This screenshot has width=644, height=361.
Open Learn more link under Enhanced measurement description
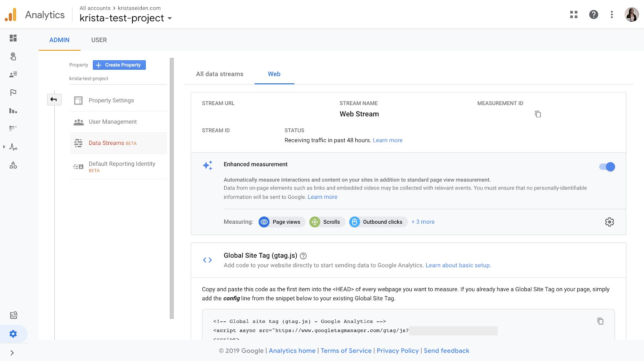[x=322, y=197]
